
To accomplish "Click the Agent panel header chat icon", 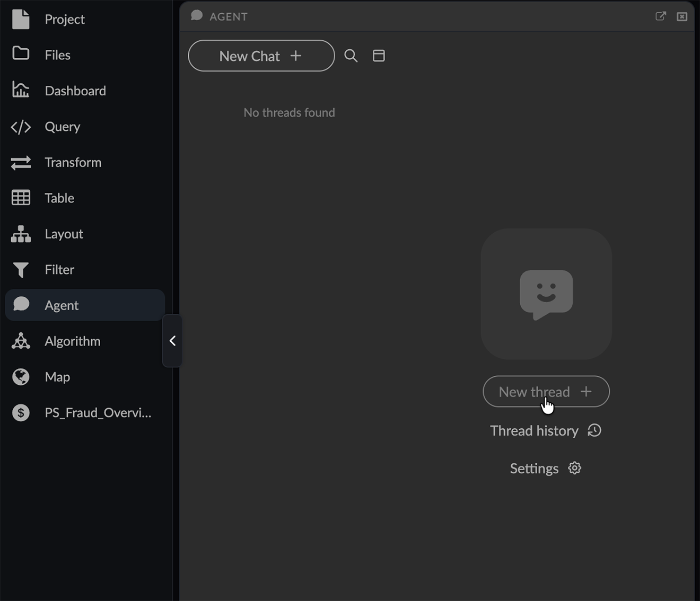I will [x=197, y=16].
